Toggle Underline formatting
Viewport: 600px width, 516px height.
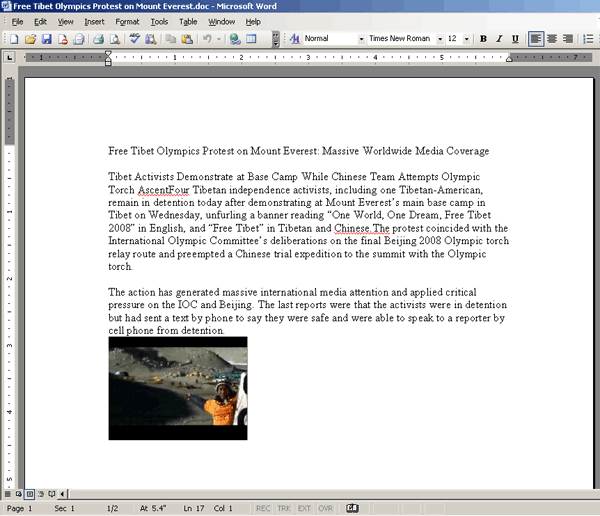click(x=515, y=39)
